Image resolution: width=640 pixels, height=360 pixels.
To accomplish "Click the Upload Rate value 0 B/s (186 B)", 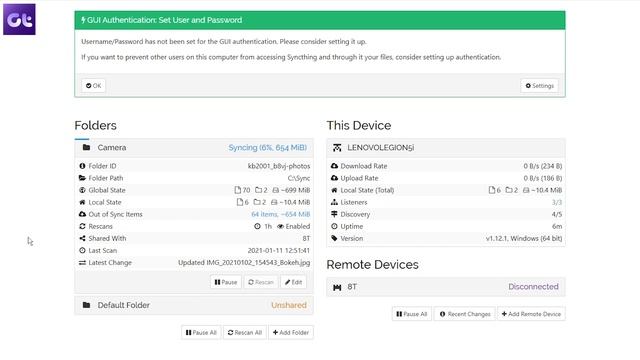I will [x=543, y=178].
